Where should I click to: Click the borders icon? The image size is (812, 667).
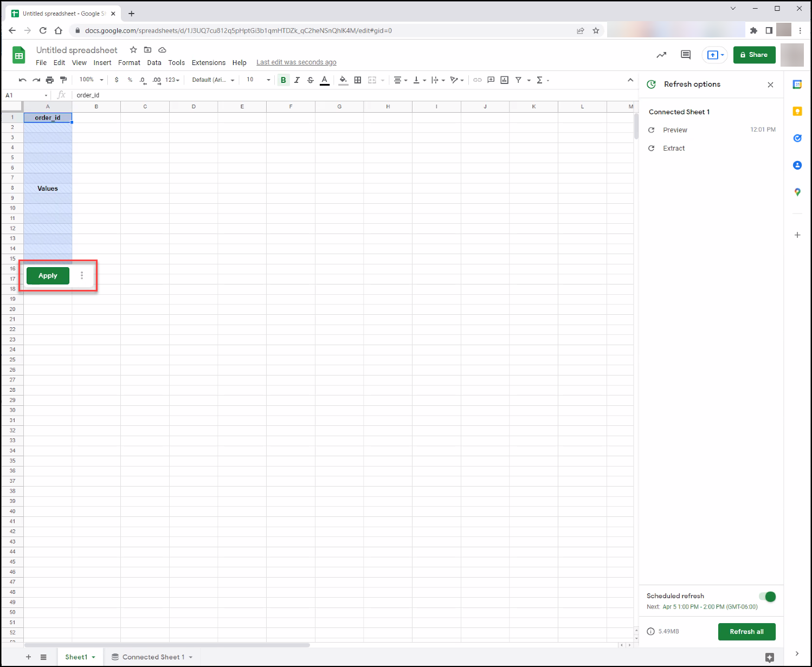click(358, 80)
